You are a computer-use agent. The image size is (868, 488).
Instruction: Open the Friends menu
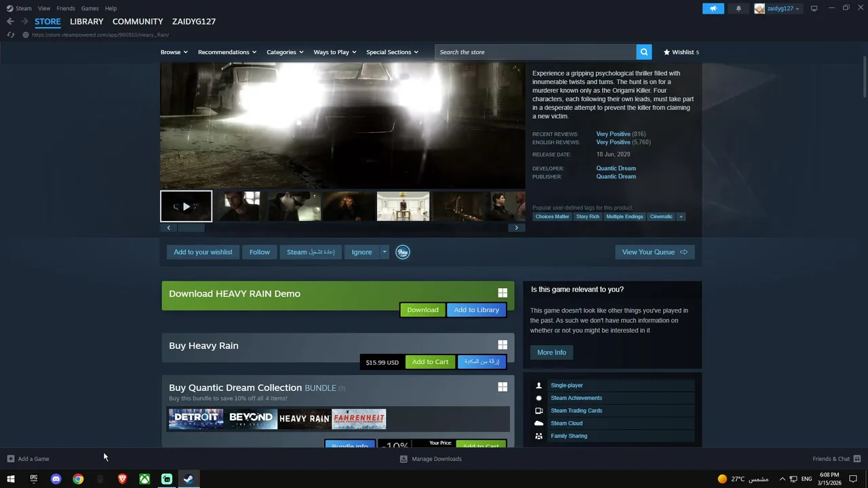66,8
